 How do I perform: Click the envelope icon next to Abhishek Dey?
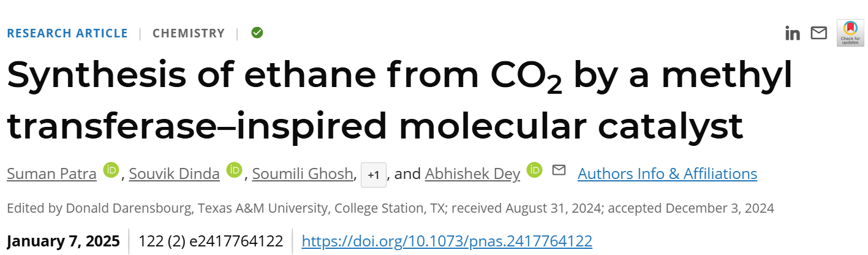[559, 170]
